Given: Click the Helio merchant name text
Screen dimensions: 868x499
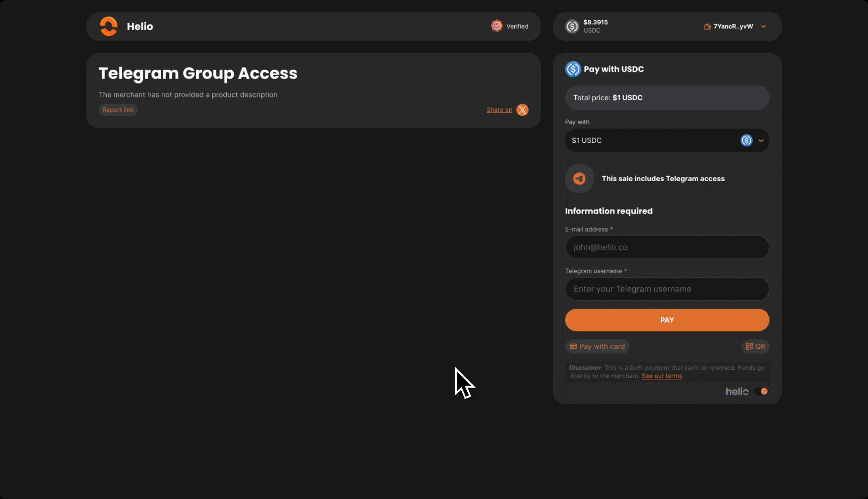Looking at the screenshot, I should click(140, 26).
